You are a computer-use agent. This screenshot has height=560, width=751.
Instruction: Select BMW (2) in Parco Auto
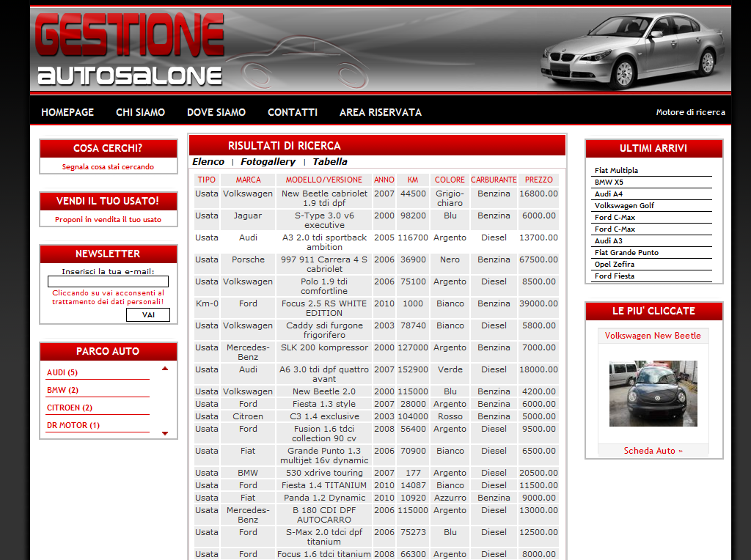pyautogui.click(x=62, y=390)
